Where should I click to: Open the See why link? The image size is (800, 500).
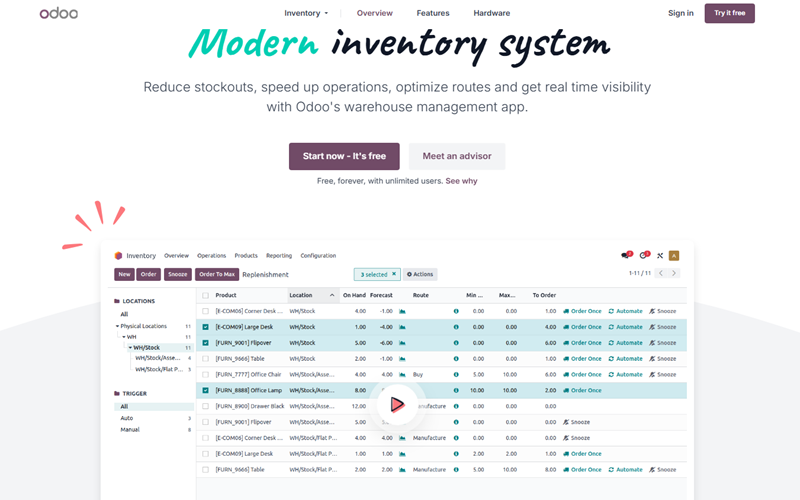pyautogui.click(x=461, y=181)
